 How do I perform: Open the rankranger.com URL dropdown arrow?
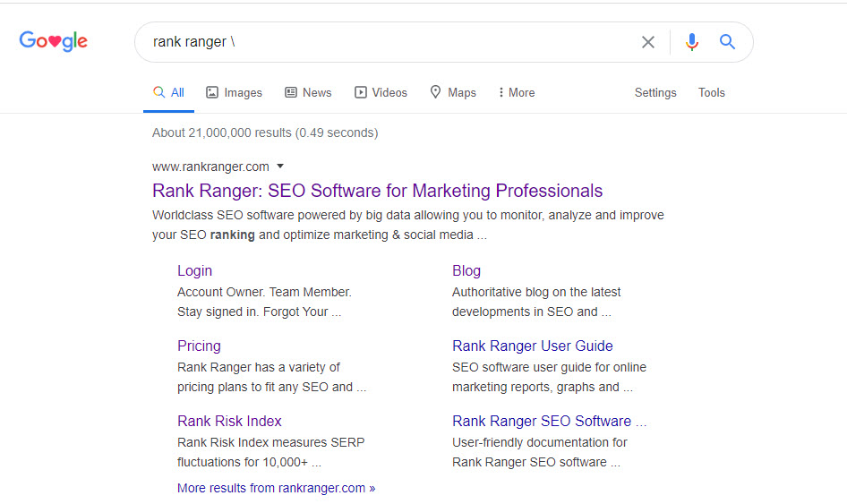[x=280, y=167]
